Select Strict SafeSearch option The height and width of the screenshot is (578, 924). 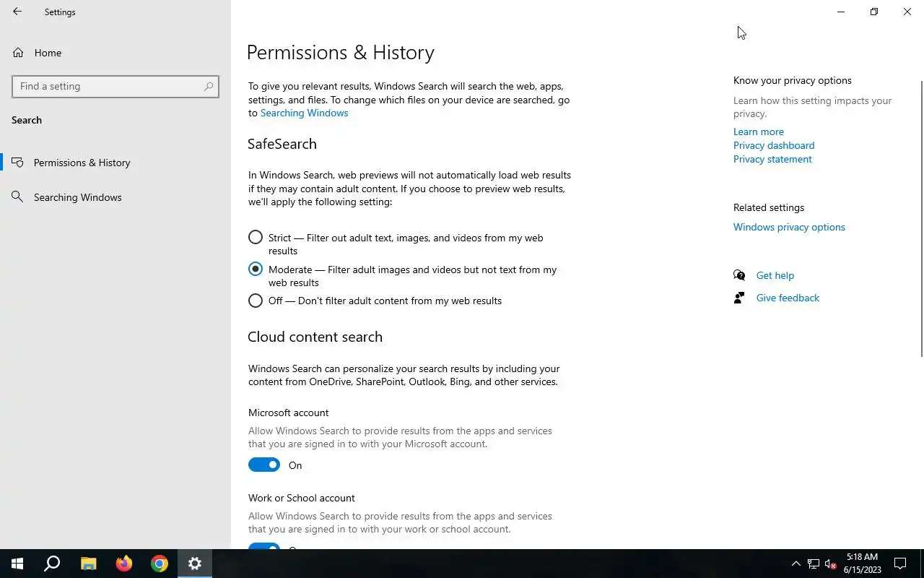tap(256, 238)
